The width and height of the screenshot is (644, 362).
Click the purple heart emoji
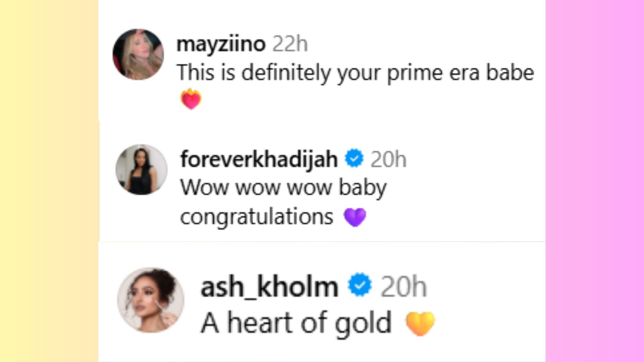(355, 217)
